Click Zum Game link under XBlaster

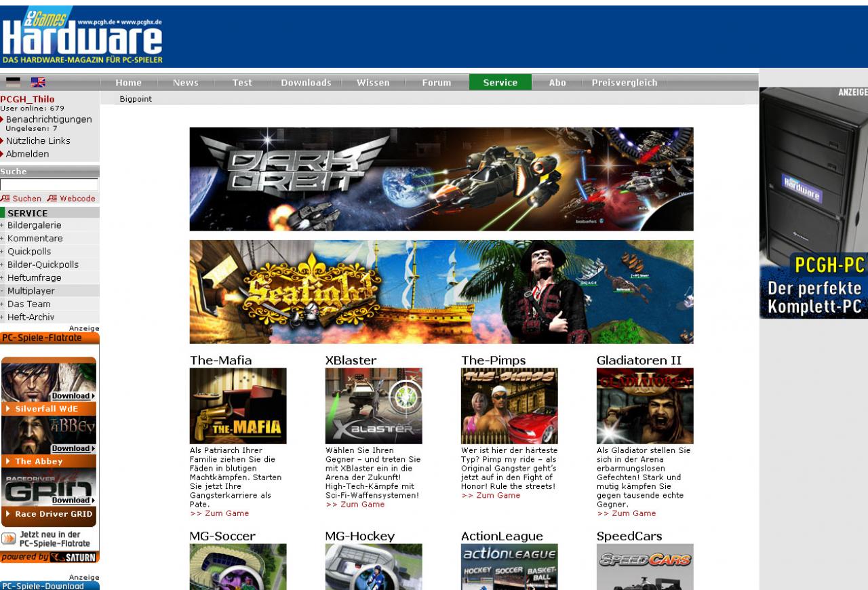[355, 505]
